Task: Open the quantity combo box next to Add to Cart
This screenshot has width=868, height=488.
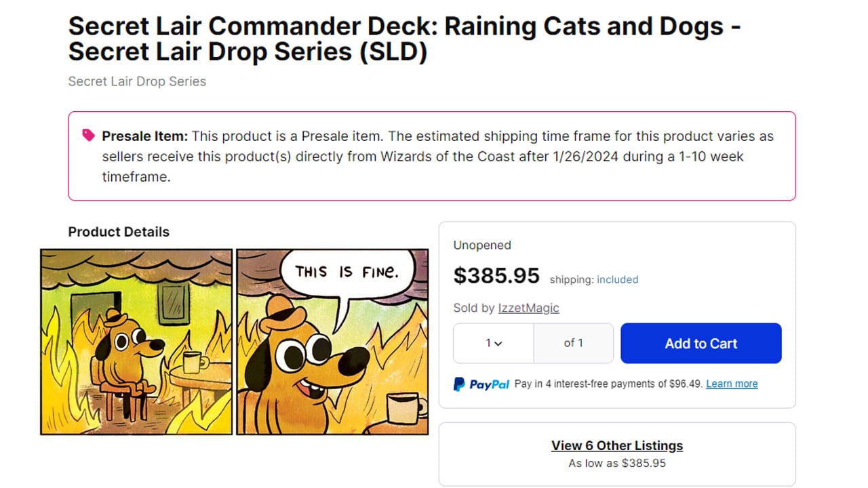Action: click(x=494, y=344)
